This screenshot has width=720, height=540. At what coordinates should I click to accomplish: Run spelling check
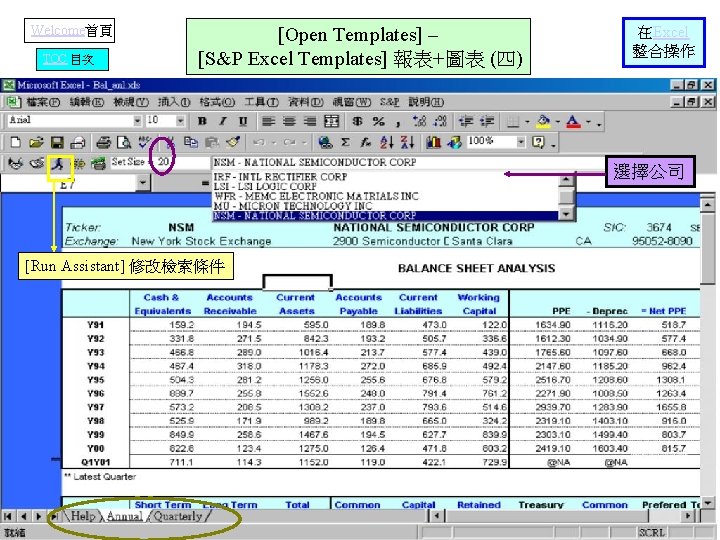pyautogui.click(x=144, y=142)
